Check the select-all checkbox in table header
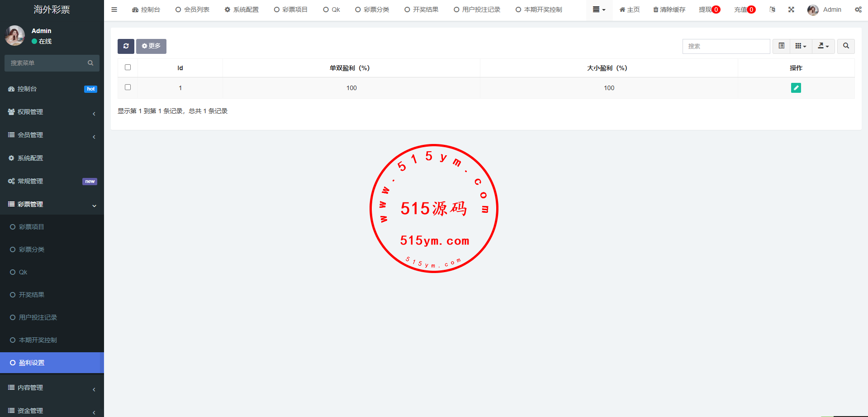Image resolution: width=868 pixels, height=417 pixels. tap(128, 67)
